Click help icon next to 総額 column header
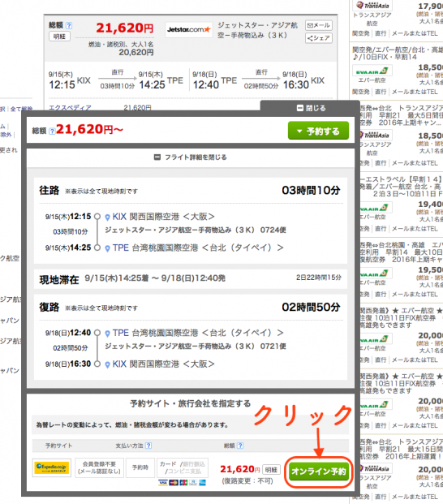Image resolution: width=443 pixels, height=504 pixels. 240,446
